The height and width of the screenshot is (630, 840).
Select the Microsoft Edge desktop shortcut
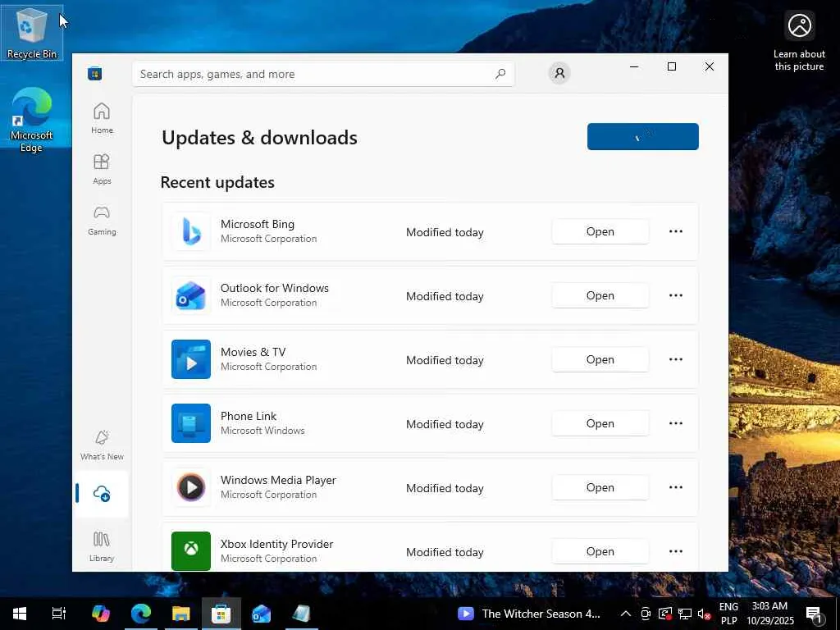pos(32,120)
